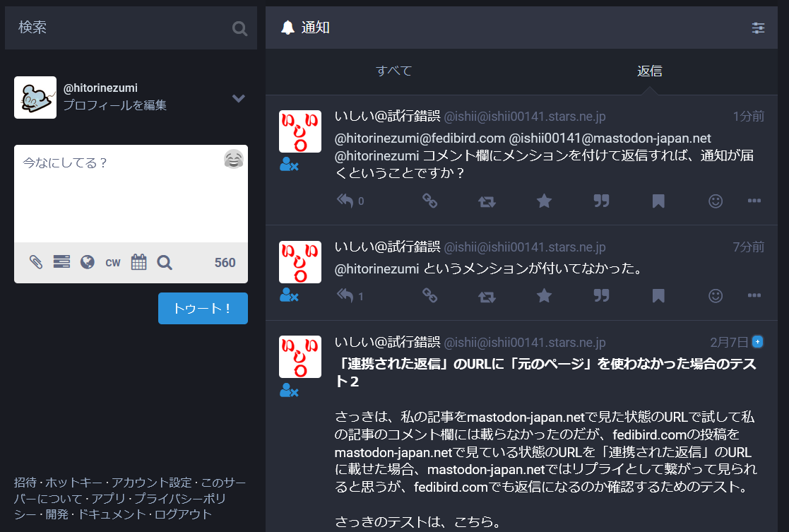Image resolution: width=789 pixels, height=532 pixels.
Task: Open the emoji picker in compose box
Action: 234,160
